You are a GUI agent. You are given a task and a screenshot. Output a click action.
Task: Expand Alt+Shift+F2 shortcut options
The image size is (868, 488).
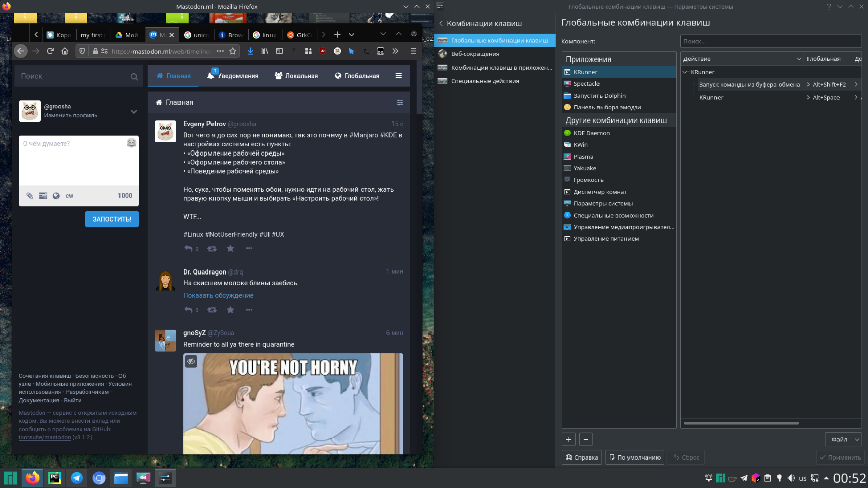[808, 85]
